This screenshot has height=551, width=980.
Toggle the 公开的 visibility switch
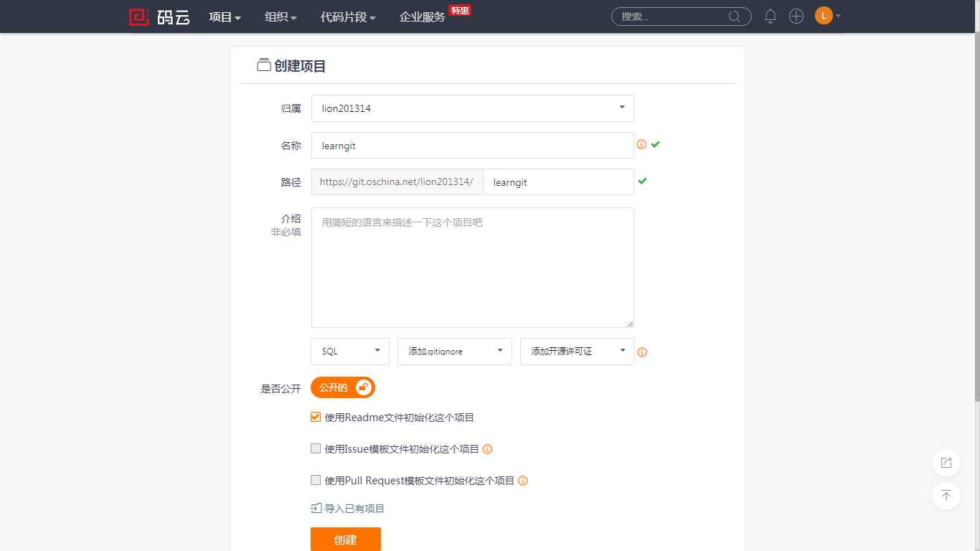point(343,387)
